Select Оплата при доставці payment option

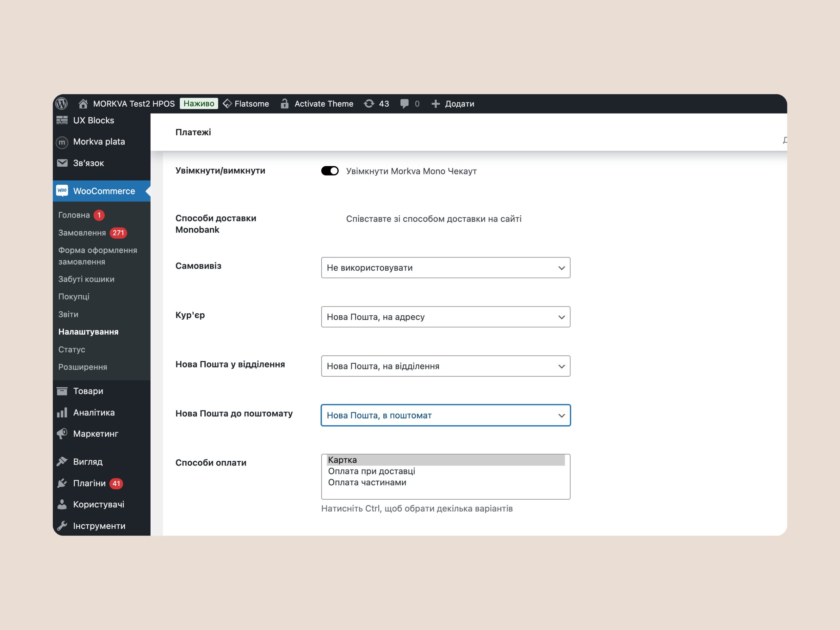(371, 471)
